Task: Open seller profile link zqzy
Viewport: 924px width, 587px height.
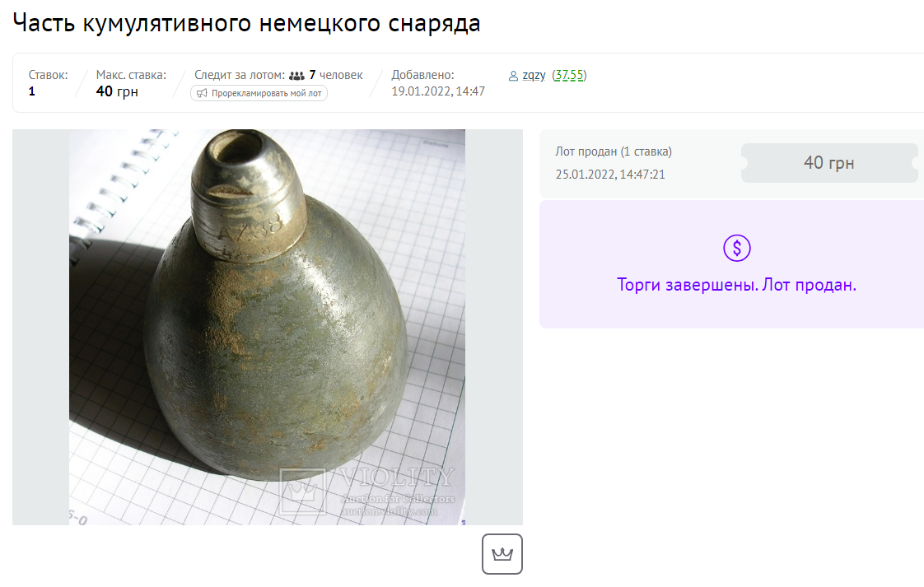Action: click(534, 75)
